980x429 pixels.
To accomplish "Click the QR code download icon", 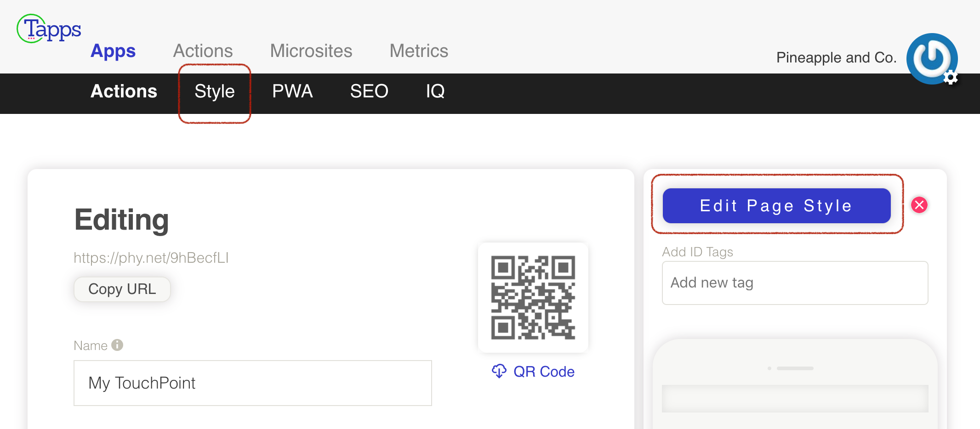I will [x=499, y=371].
